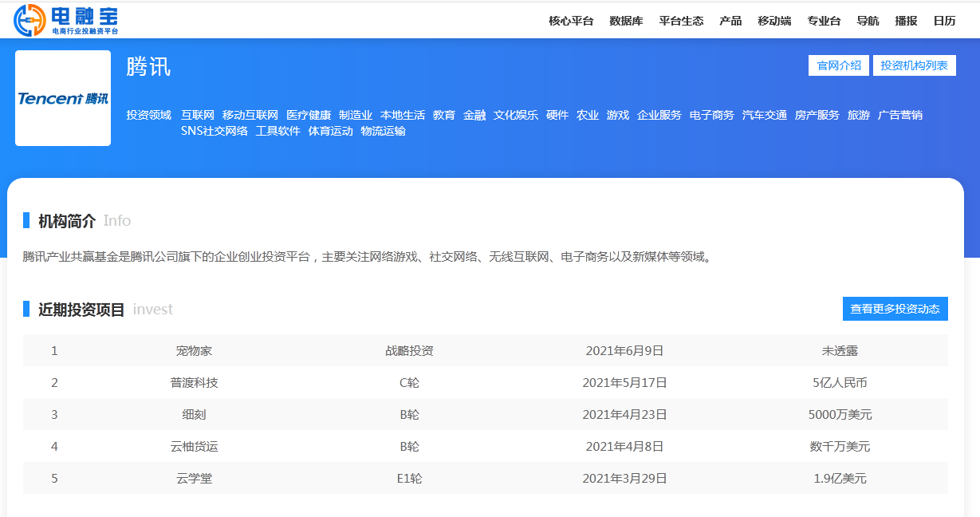The image size is (980, 517).
Task: Open the 专业台 menu
Action: click(824, 21)
